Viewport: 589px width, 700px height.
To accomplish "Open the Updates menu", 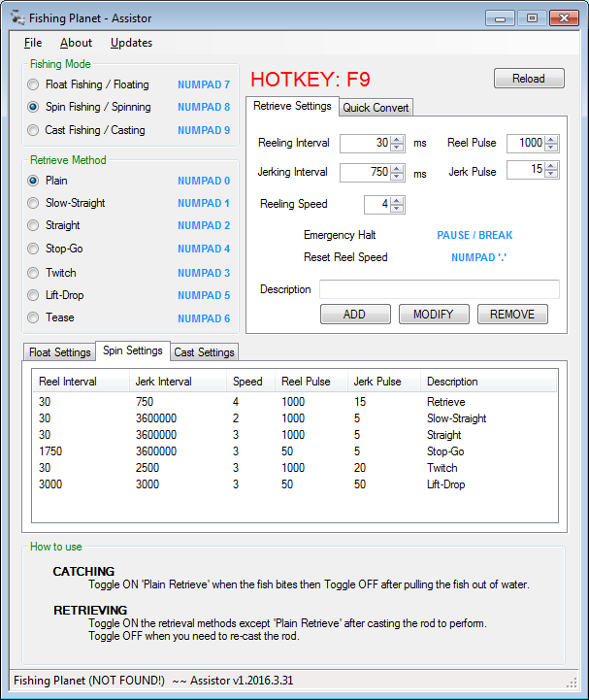I will pyautogui.click(x=131, y=43).
